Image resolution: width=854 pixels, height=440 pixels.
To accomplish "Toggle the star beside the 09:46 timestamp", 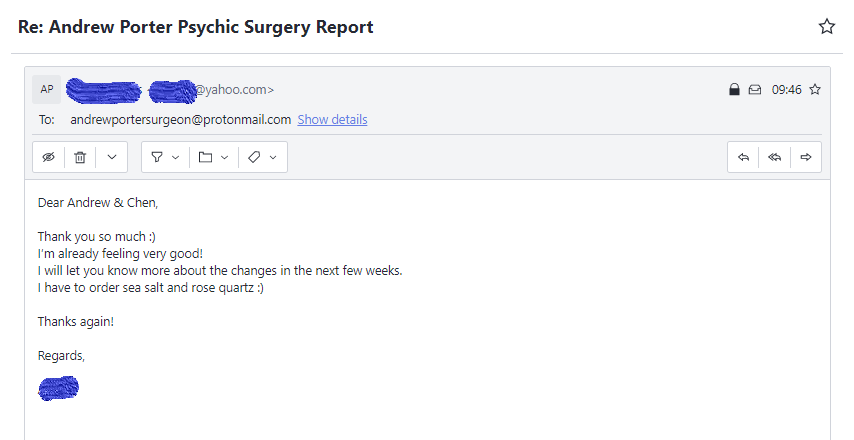I will coord(815,89).
